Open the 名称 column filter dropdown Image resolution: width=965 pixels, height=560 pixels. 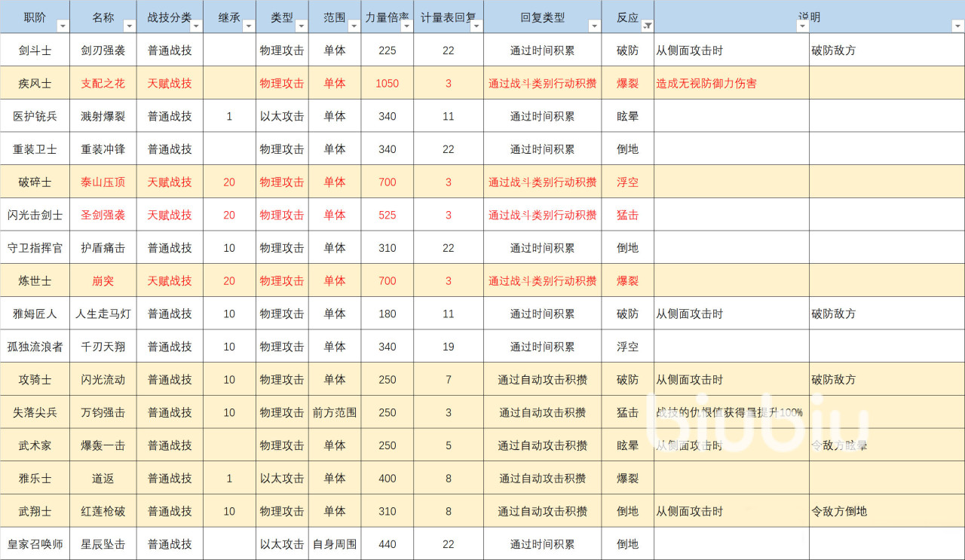(130, 26)
